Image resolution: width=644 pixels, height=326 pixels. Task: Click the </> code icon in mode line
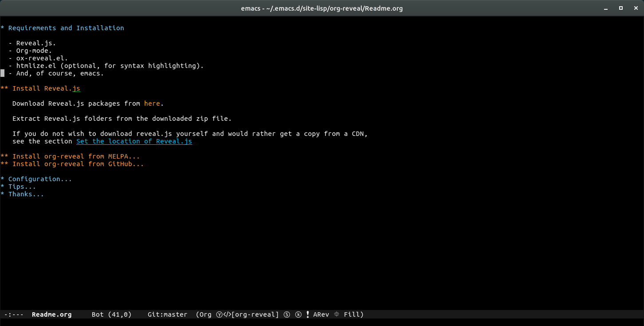(226, 314)
